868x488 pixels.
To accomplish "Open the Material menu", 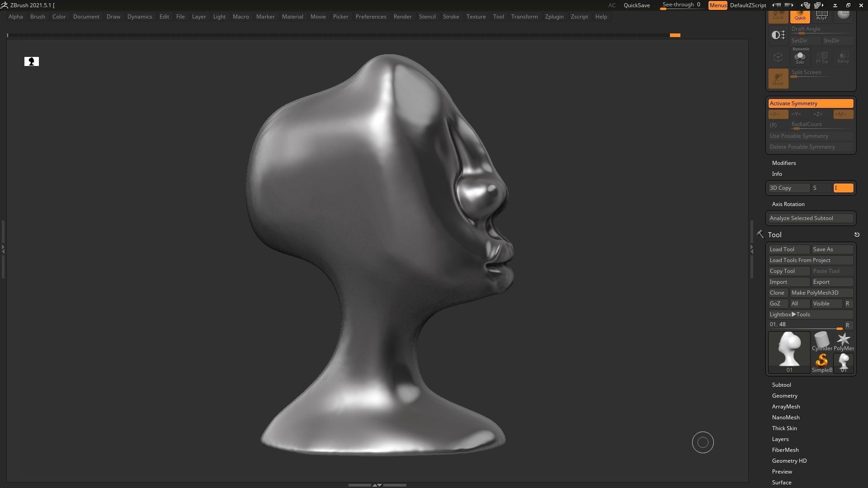I will pyautogui.click(x=292, y=17).
